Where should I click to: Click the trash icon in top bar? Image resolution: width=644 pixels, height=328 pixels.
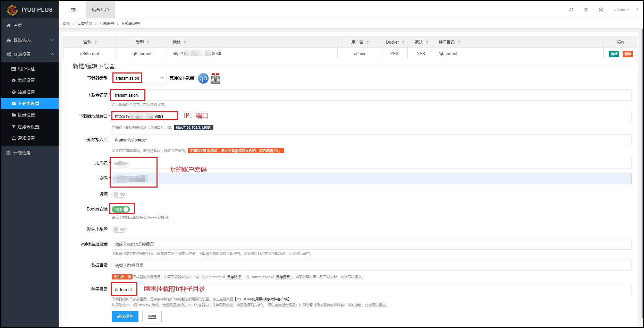click(x=586, y=10)
